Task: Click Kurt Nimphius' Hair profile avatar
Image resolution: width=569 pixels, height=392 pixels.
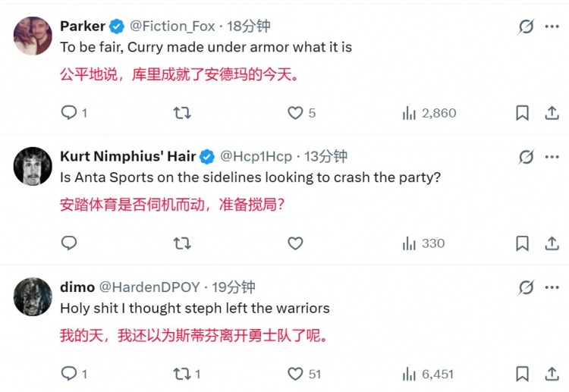Action: click(x=33, y=167)
